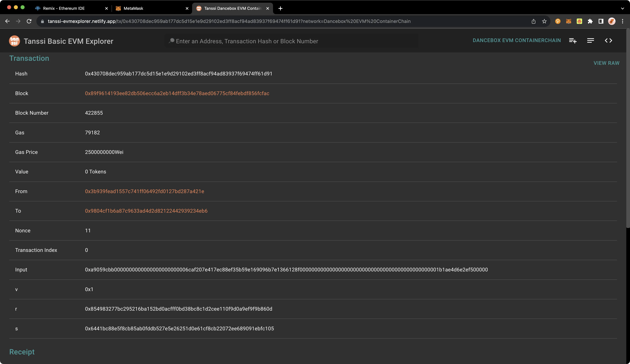Screen dimensions: 630x364
Task: Click gas price 2500000000Wei
Action: pyautogui.click(x=104, y=152)
